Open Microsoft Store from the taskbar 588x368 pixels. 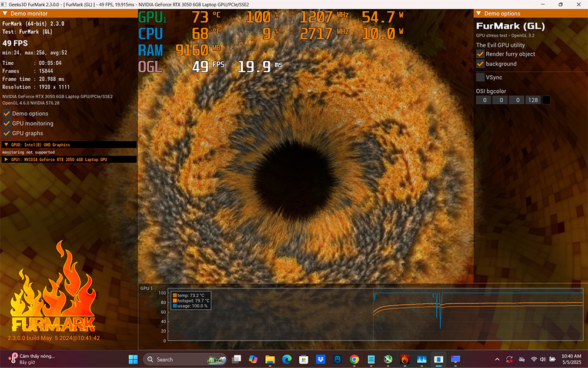pos(304,359)
